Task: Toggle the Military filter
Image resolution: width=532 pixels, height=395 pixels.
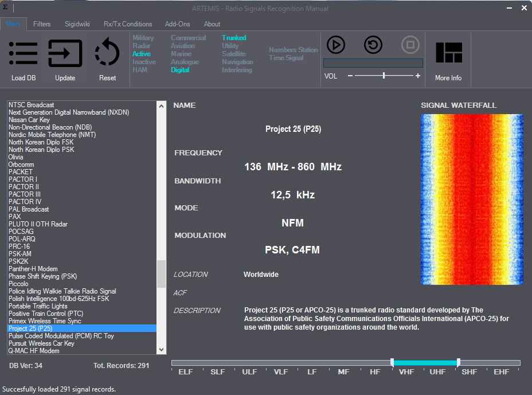Action: click(x=143, y=38)
